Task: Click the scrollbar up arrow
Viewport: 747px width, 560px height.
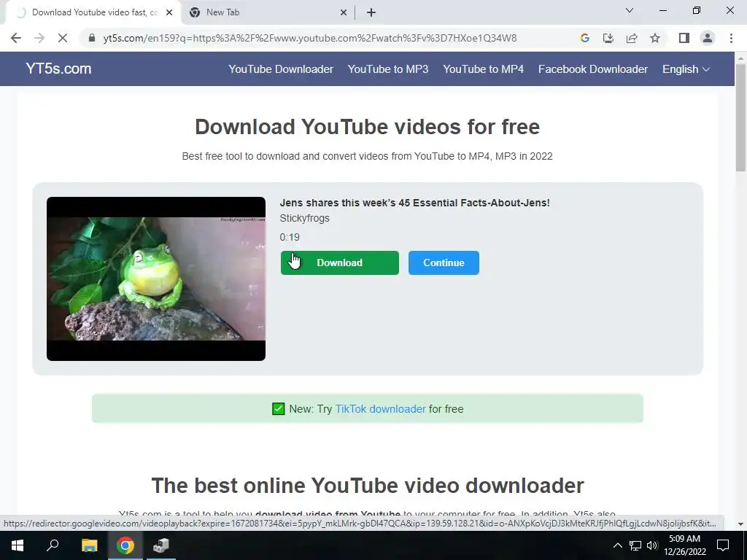Action: click(x=740, y=58)
